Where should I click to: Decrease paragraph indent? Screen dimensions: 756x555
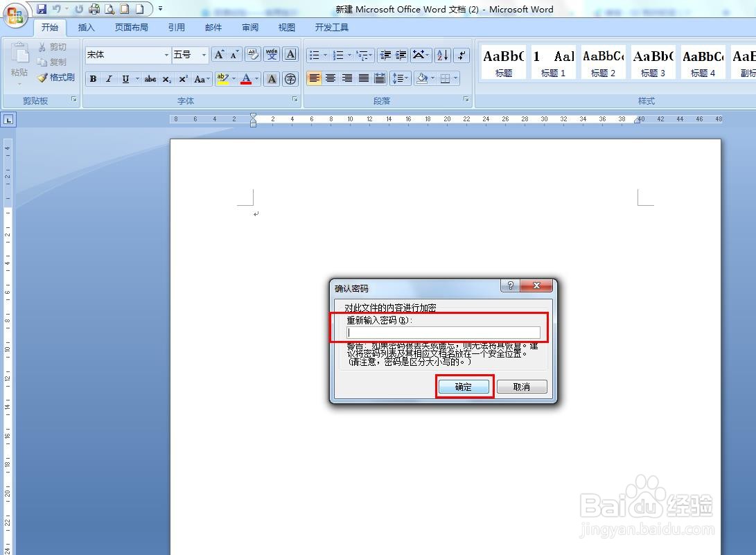[385, 55]
